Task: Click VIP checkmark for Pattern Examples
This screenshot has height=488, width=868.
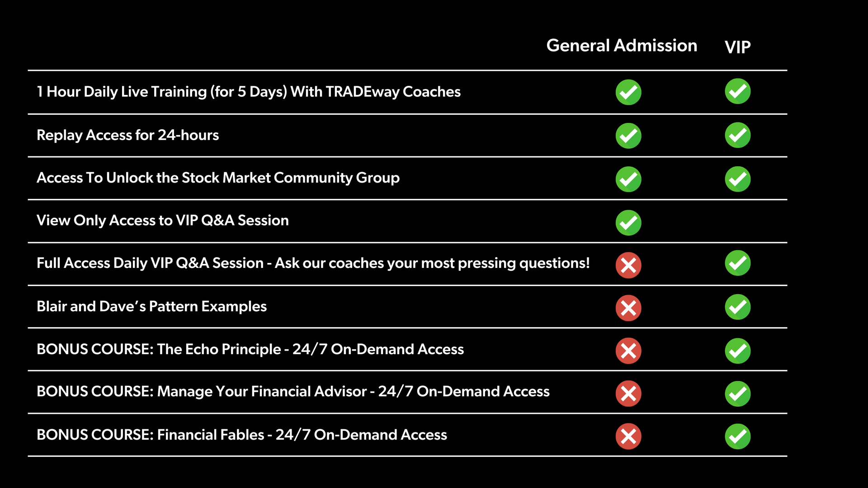Action: pos(737,307)
